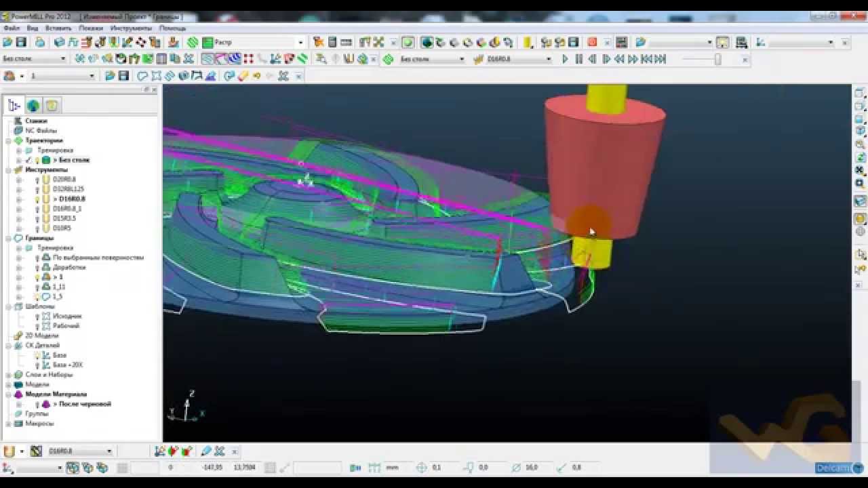Select pattern Рабочий in tree
868x488 pixels.
tap(66, 326)
